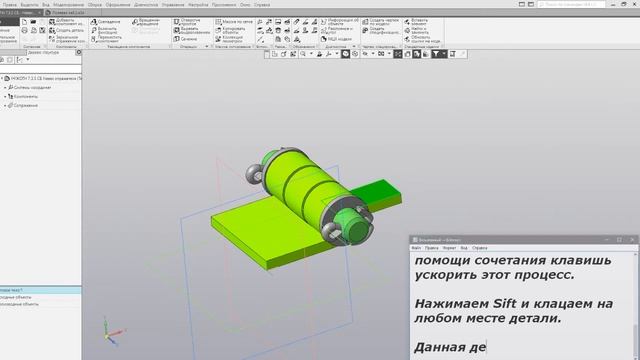This screenshot has width=640, height=360.
Task: Expand the Сопряжения tree node
Action: coord(5,105)
